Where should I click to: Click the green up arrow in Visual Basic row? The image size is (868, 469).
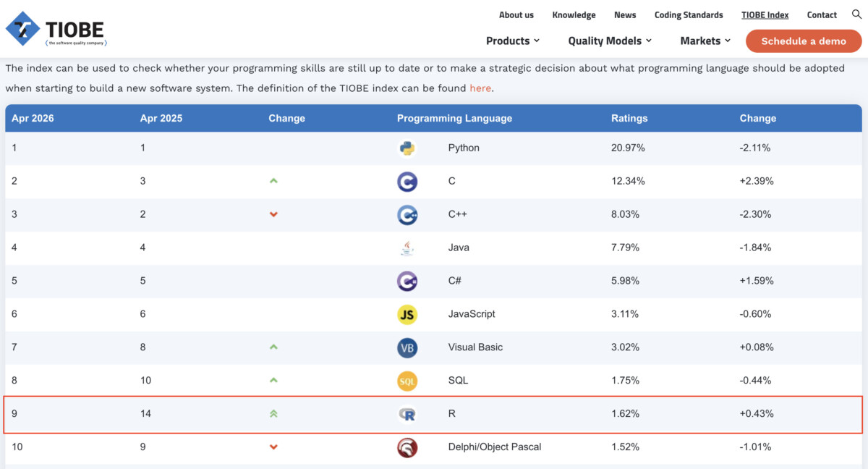(x=273, y=347)
